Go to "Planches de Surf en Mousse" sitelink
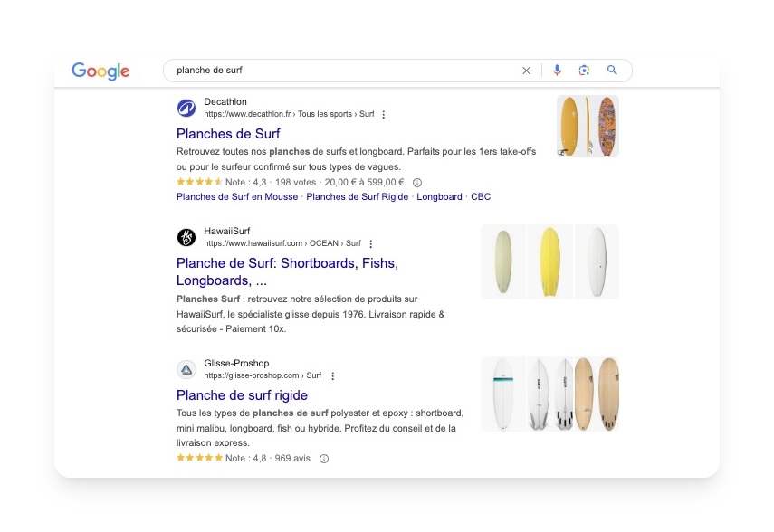 point(237,196)
